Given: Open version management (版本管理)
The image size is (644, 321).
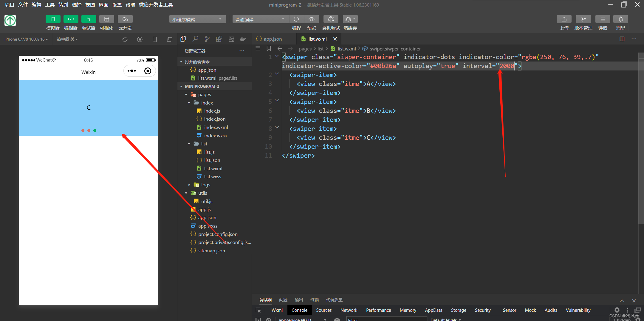Looking at the screenshot, I should [583, 19].
